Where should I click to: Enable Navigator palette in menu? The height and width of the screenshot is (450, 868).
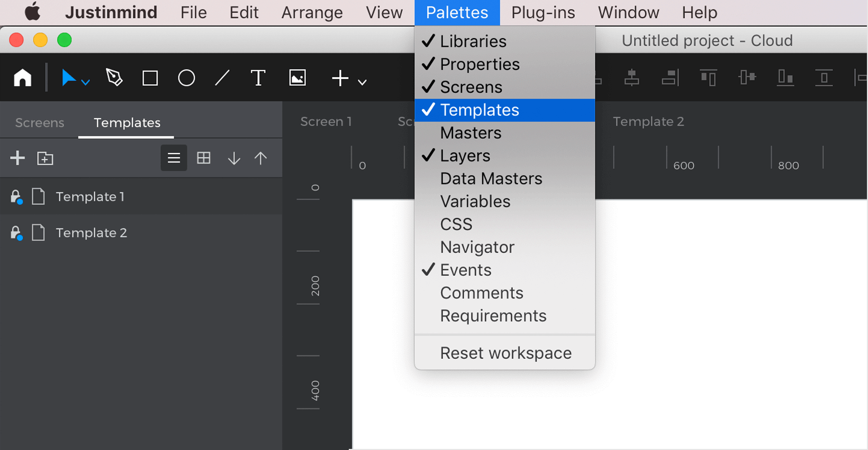[x=505, y=247]
